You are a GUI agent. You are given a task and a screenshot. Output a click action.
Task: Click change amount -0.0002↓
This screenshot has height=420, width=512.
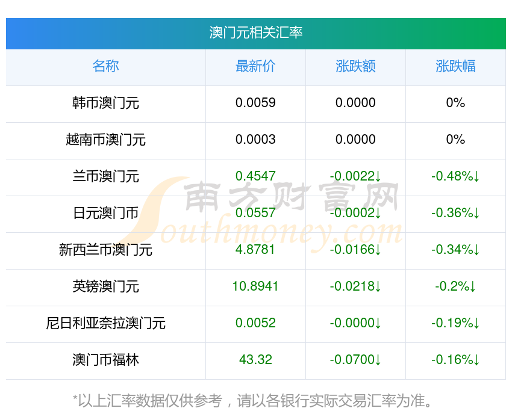pos(355,213)
